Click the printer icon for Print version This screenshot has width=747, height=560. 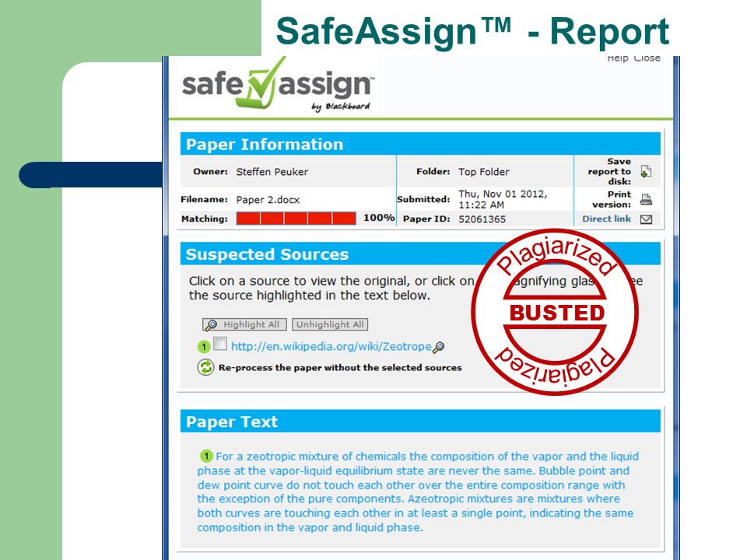point(646,200)
